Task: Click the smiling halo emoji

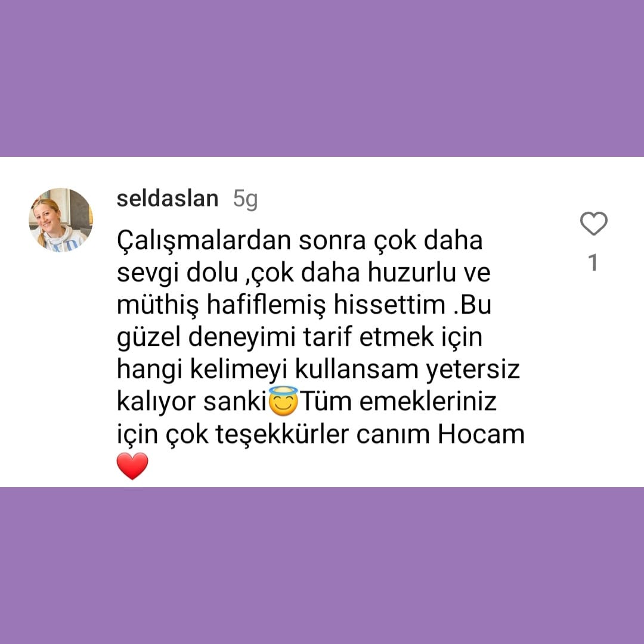Action: 283,401
